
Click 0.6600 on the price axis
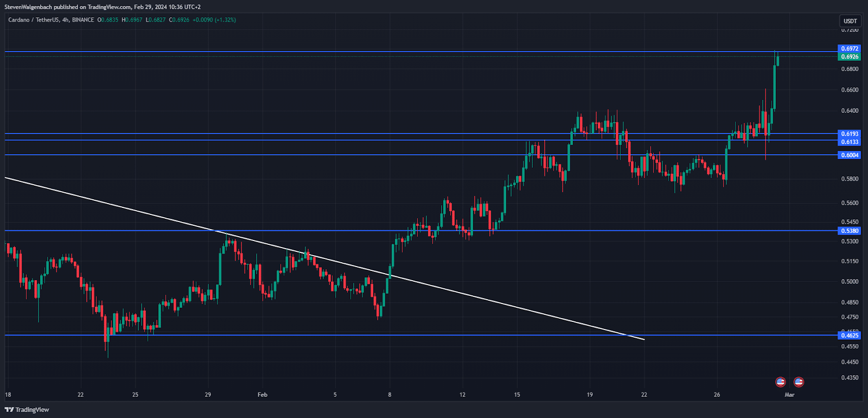pos(850,90)
